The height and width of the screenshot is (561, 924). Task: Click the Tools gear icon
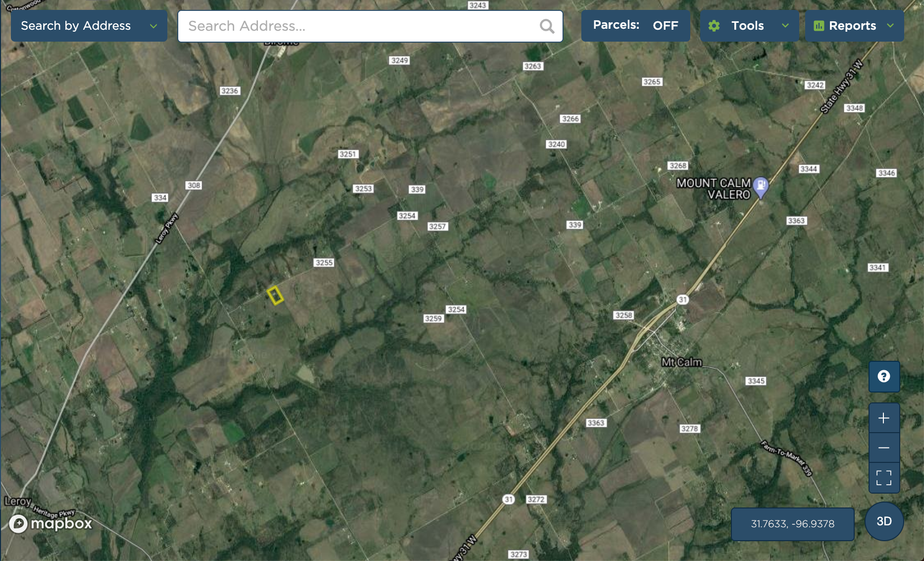(714, 26)
